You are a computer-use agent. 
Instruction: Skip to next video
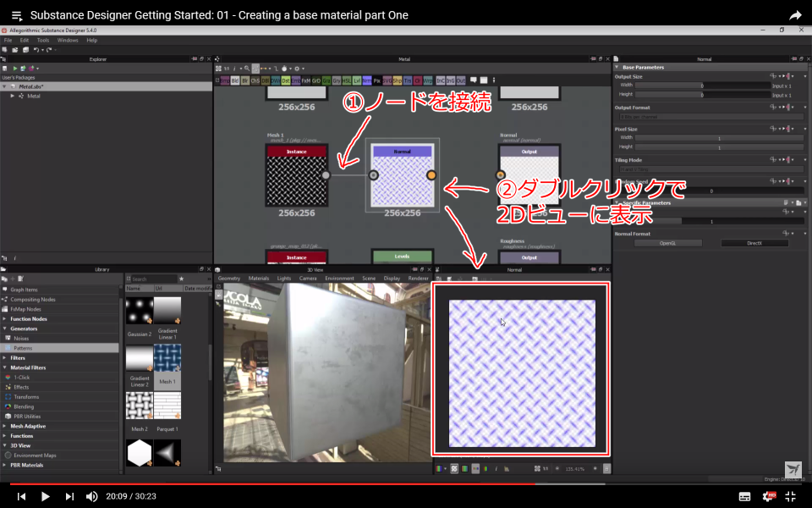pos(69,497)
